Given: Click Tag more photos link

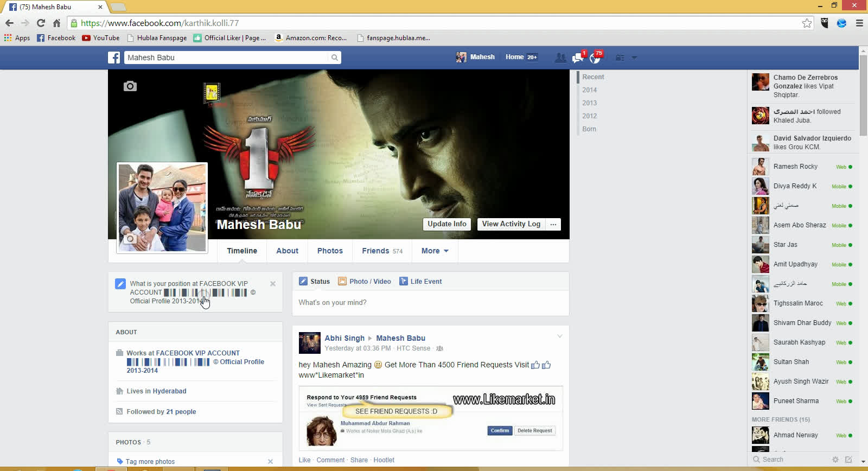Looking at the screenshot, I should tap(150, 462).
